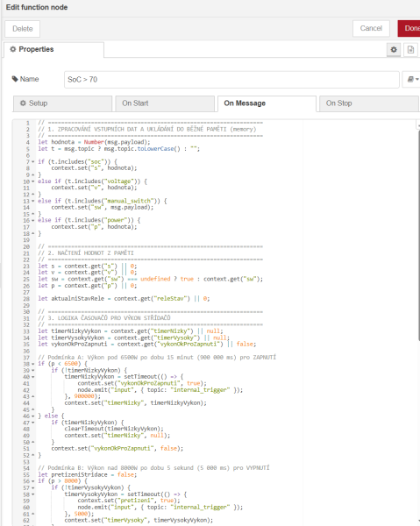Click the Setup tab gear icon
This screenshot has width=420, height=526.
(23, 103)
